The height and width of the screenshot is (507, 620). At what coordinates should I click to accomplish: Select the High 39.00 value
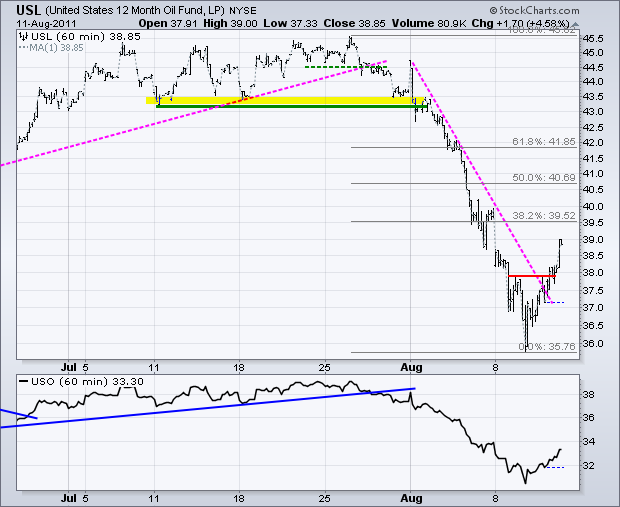(230, 23)
